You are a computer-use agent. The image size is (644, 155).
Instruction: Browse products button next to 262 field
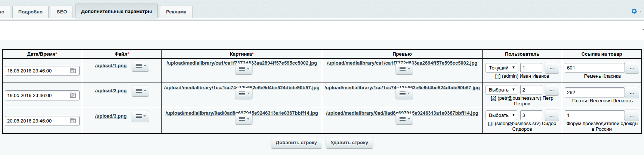tap(632, 93)
